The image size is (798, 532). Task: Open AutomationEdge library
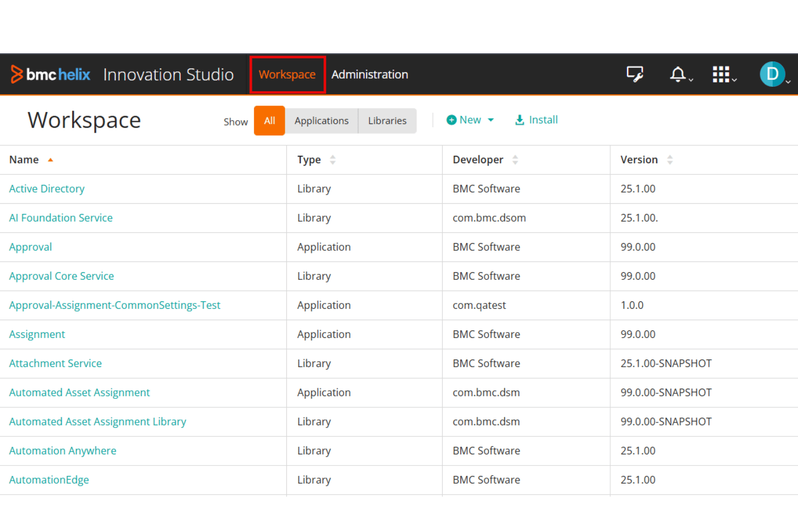(49, 480)
